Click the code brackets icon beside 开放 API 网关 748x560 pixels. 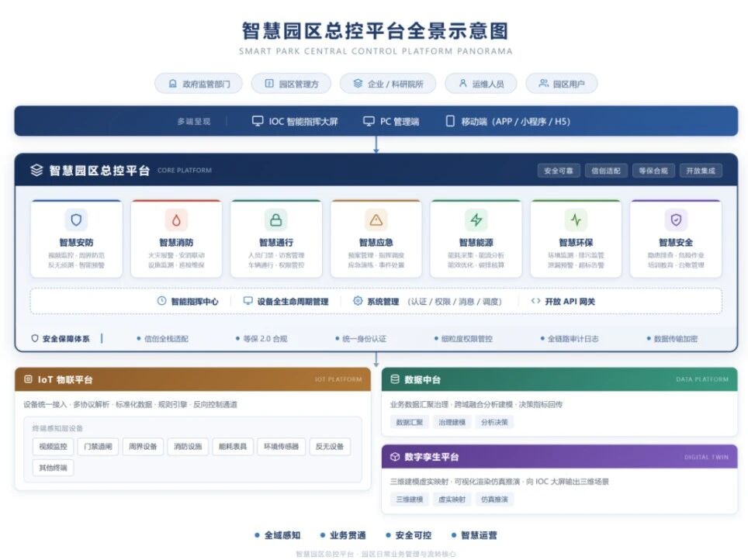tap(535, 301)
